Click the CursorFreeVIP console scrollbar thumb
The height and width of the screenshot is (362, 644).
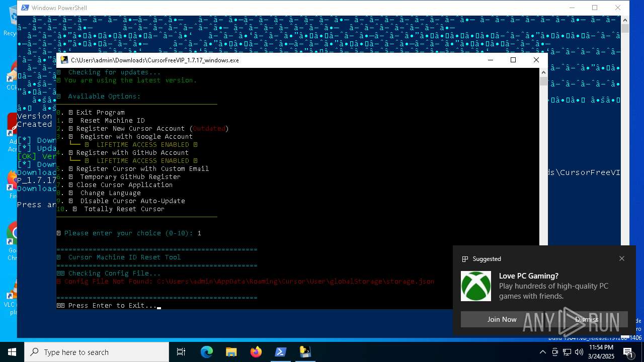(543, 81)
